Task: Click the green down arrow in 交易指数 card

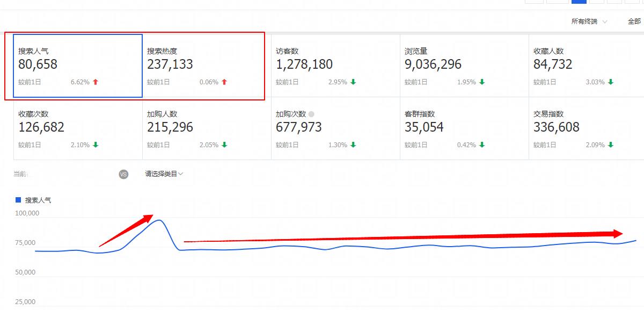Action: [x=611, y=145]
